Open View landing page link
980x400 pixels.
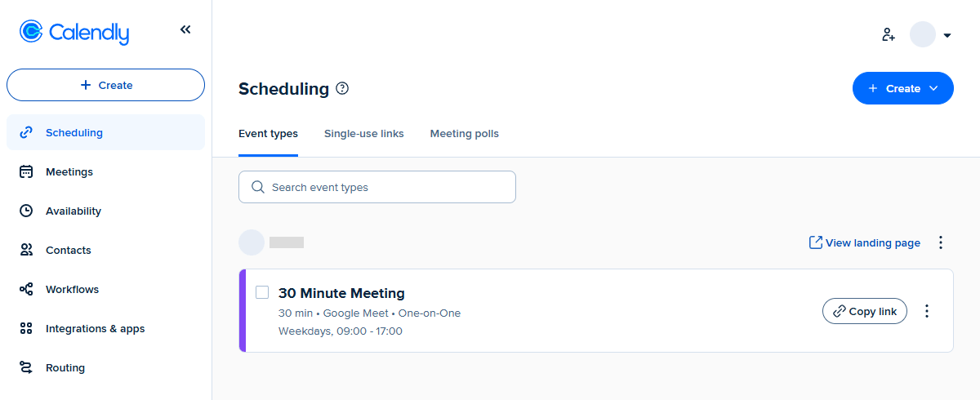pyautogui.click(x=864, y=242)
